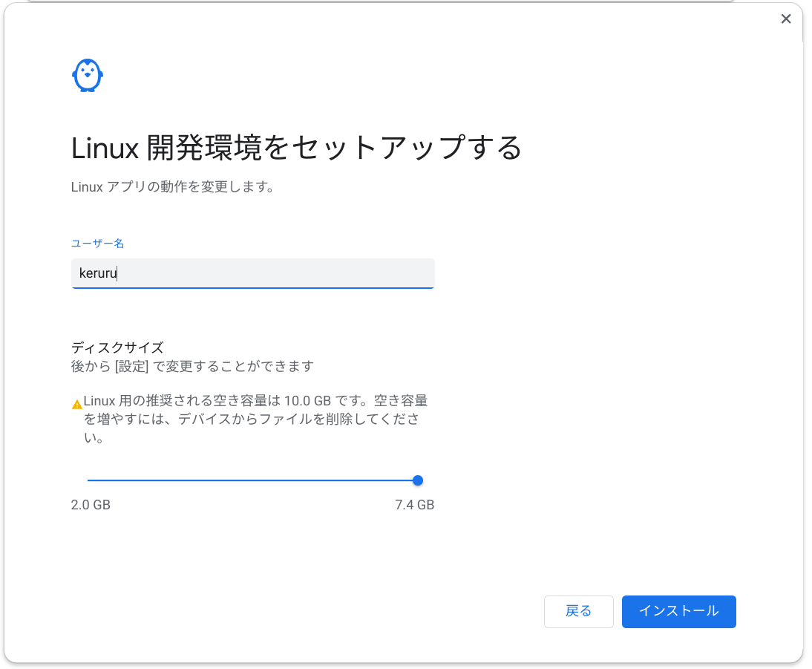This screenshot has width=812, height=669.
Task: Start setup with the インストール button
Action: pyautogui.click(x=678, y=611)
